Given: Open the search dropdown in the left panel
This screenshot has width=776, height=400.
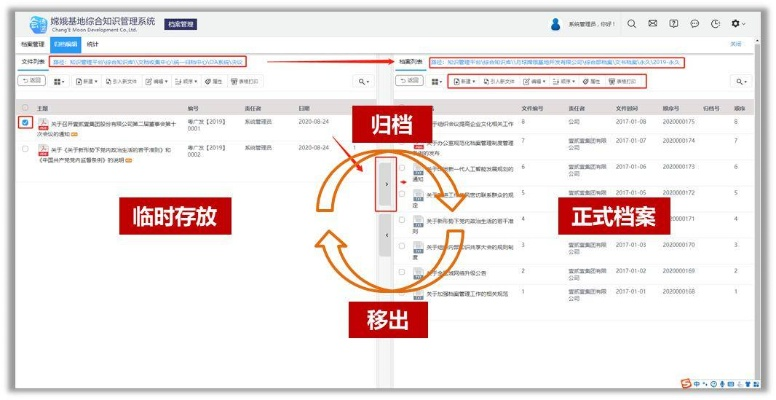Looking at the screenshot, I should point(364,82).
